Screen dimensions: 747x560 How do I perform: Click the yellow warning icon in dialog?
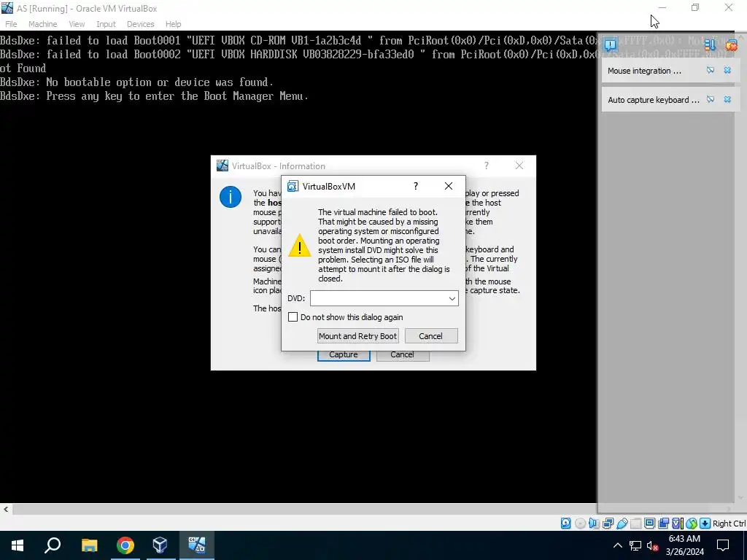coord(300,245)
